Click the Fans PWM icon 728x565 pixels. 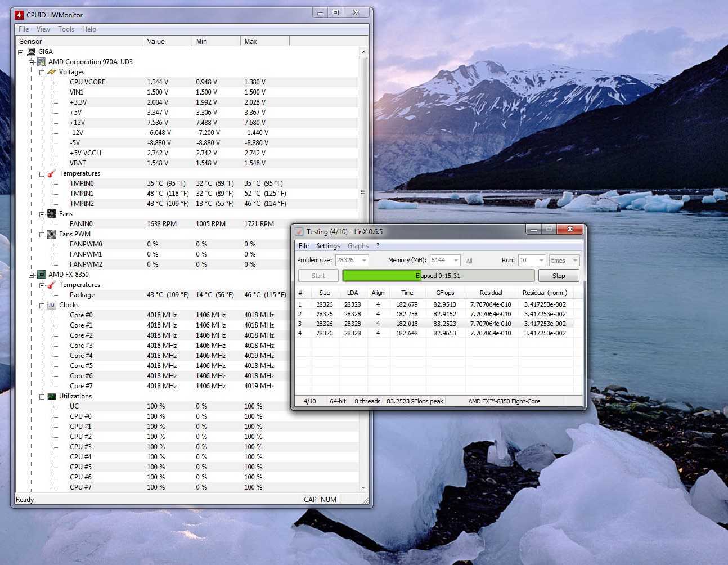[x=52, y=234]
